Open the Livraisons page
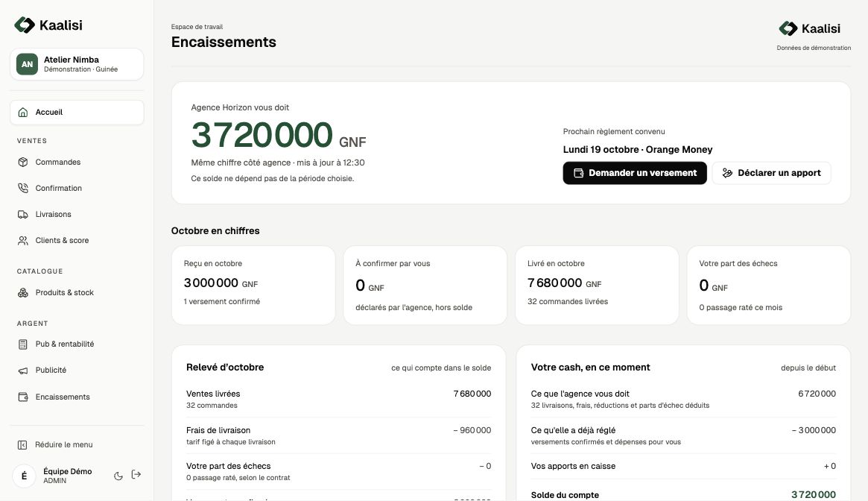This screenshot has height=501, width=868. pos(77,215)
